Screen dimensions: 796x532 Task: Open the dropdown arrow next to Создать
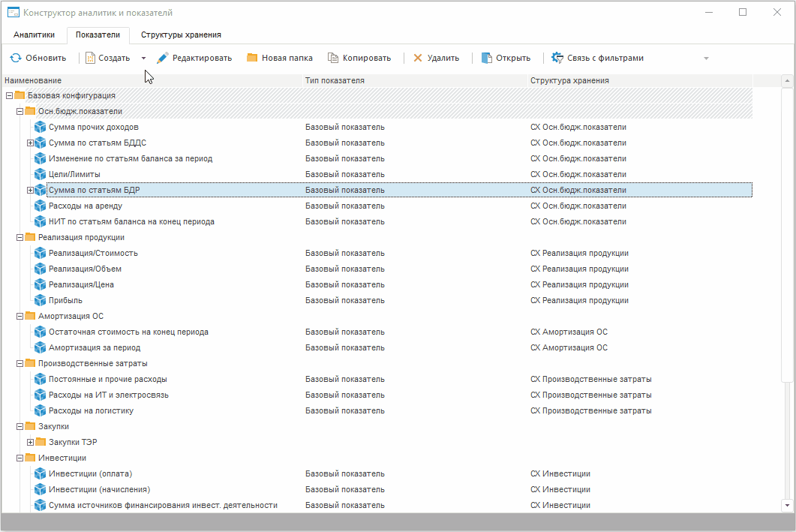[x=143, y=58]
